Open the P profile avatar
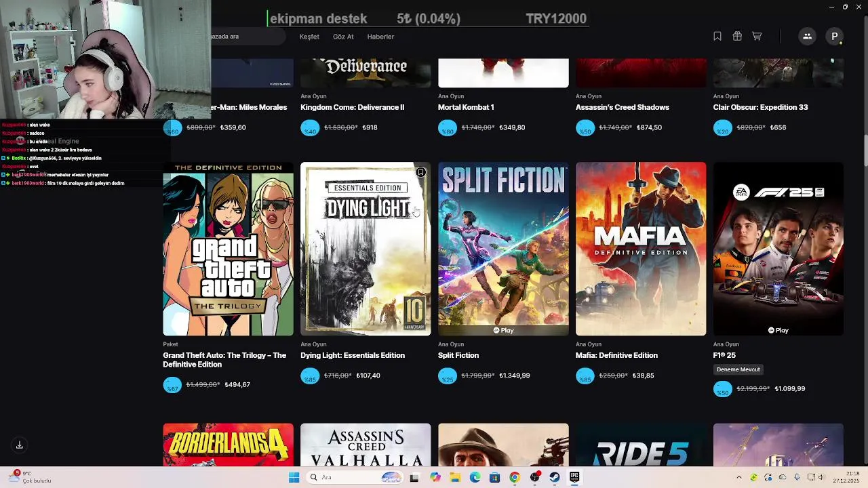Screen dimensions: 868x488 835,37
